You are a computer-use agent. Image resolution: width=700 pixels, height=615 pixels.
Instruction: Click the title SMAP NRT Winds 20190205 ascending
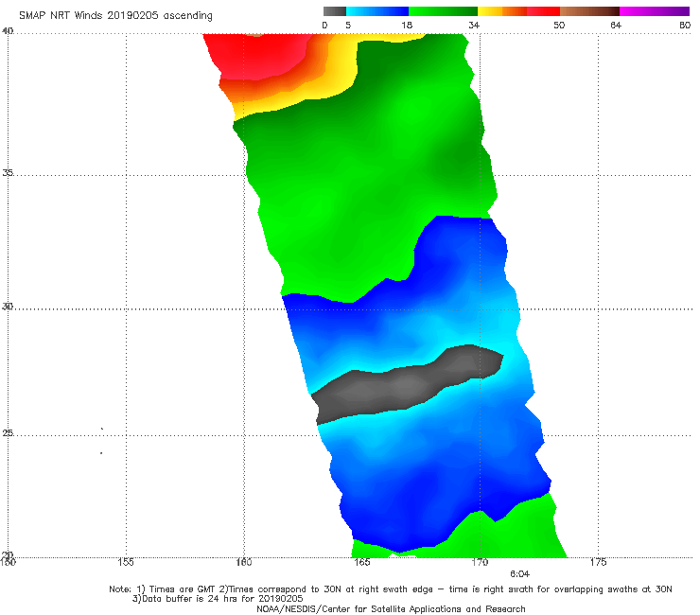[x=115, y=16]
